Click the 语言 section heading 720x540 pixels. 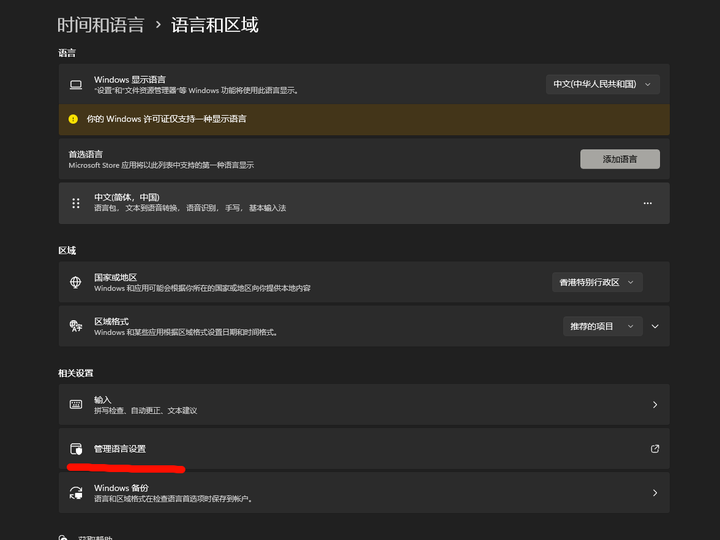click(67, 53)
